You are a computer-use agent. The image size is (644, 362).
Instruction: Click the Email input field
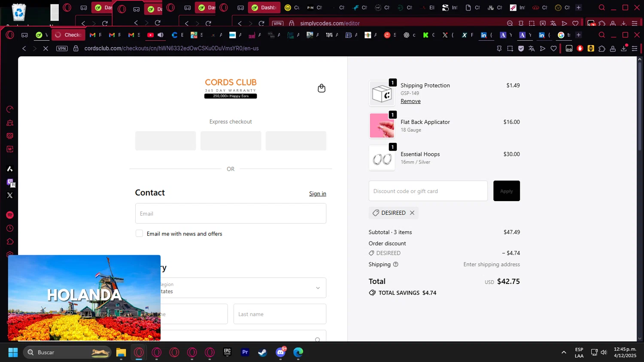(x=231, y=214)
